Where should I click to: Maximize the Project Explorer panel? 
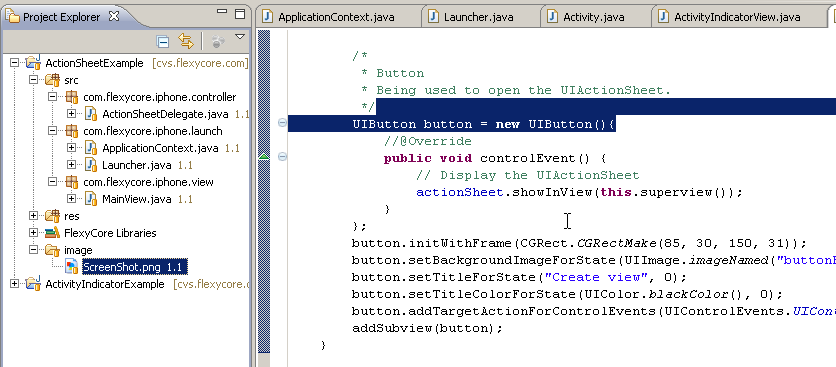pos(240,14)
